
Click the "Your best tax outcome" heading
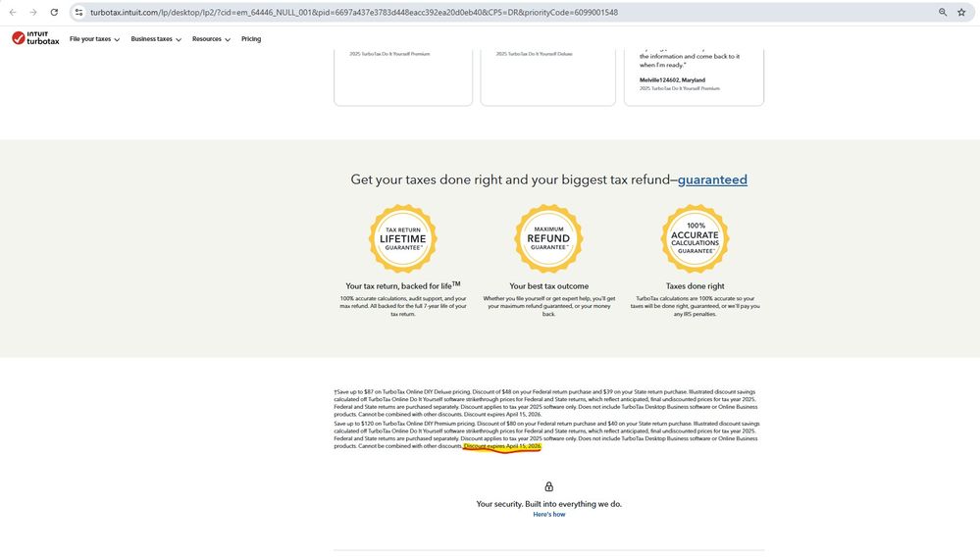click(548, 286)
